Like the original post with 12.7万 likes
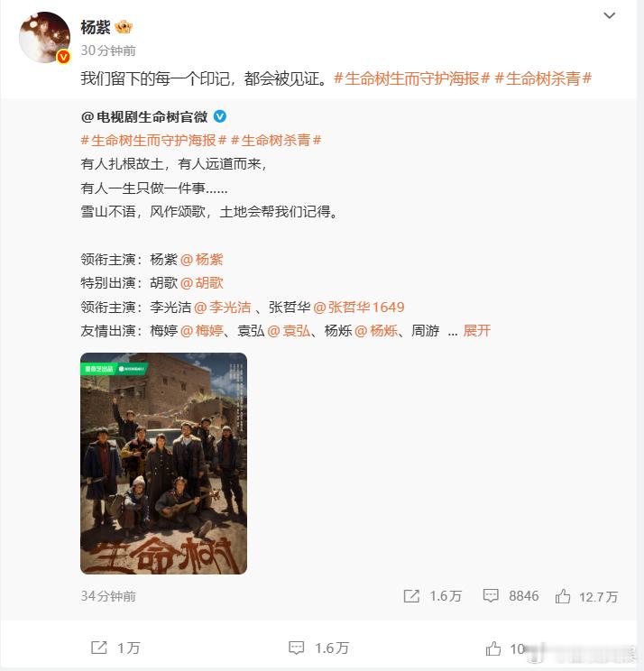The height and width of the screenshot is (671, 644). click(x=563, y=596)
